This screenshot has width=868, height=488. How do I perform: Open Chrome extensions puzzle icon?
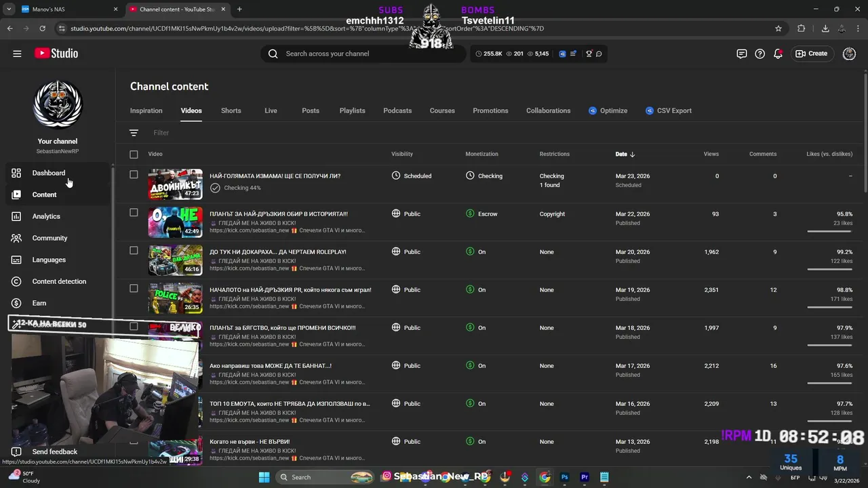point(802,28)
